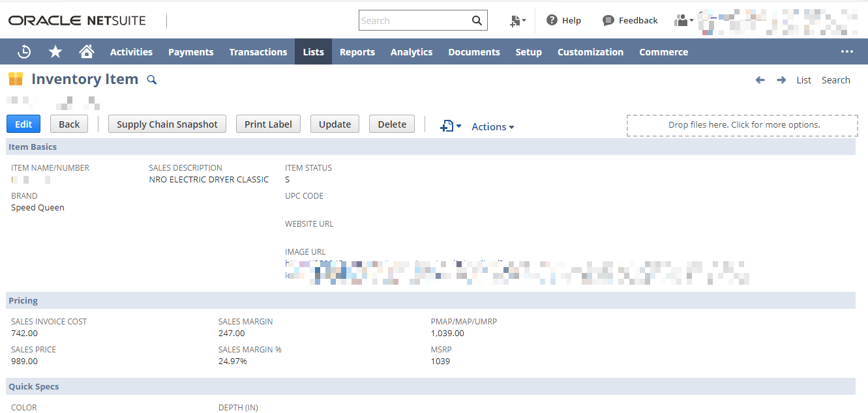This screenshot has height=413, width=868.
Task: Open the Shortcuts star icon
Action: pos(55,51)
